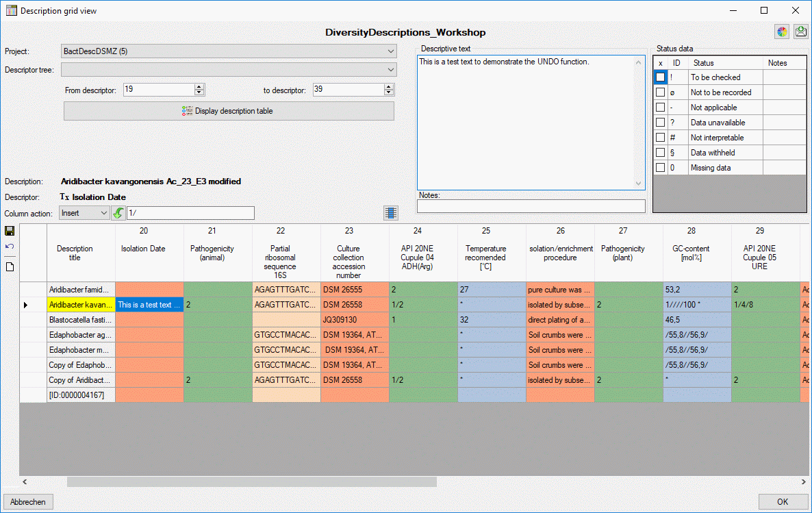
Task: Click the save disk icon beside grid
Action: tap(10, 231)
